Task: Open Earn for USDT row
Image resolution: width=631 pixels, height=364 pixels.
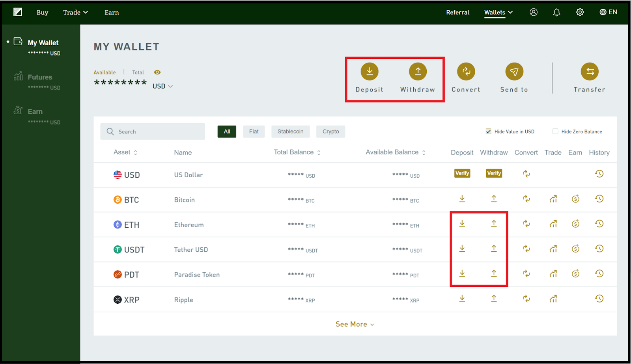Action: coord(575,249)
